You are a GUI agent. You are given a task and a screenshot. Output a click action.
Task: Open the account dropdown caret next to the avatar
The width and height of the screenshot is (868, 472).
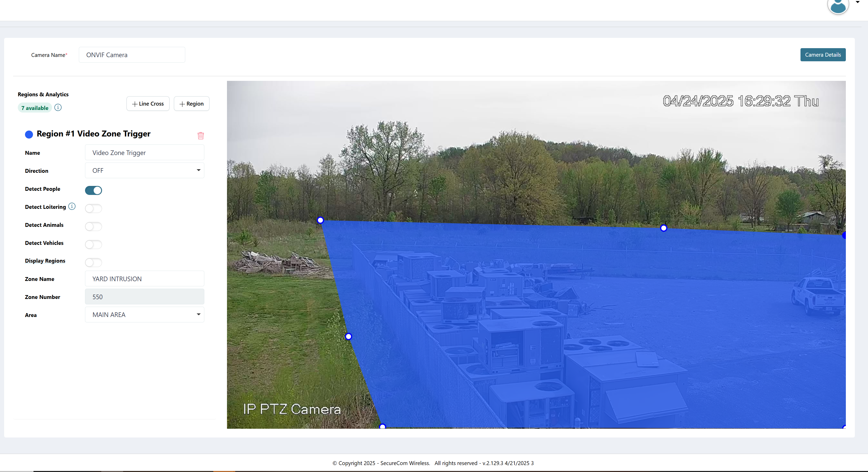click(x=857, y=2)
